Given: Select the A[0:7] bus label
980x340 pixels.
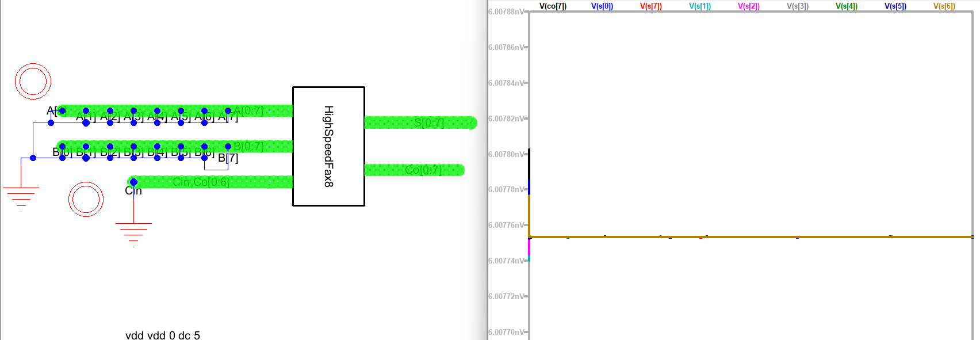Looking at the screenshot, I should click(248, 110).
